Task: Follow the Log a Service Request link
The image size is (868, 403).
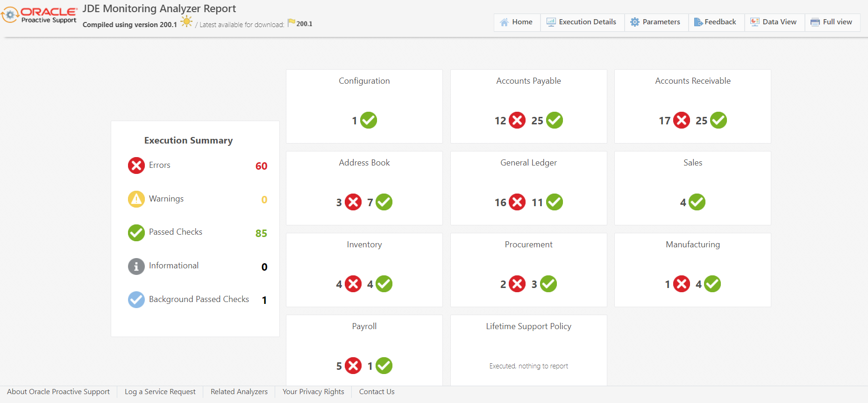Action: pyautogui.click(x=160, y=392)
